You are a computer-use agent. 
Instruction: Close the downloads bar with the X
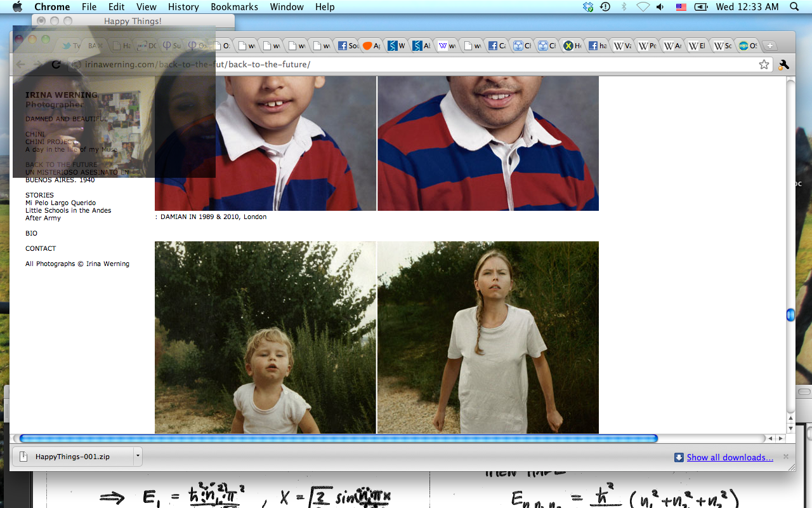coord(786,457)
